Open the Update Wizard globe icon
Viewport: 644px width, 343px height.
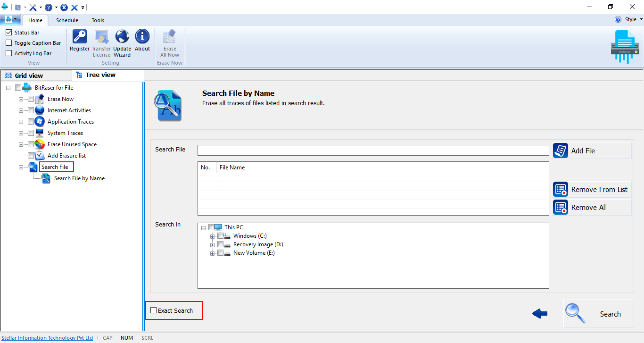pos(122,37)
